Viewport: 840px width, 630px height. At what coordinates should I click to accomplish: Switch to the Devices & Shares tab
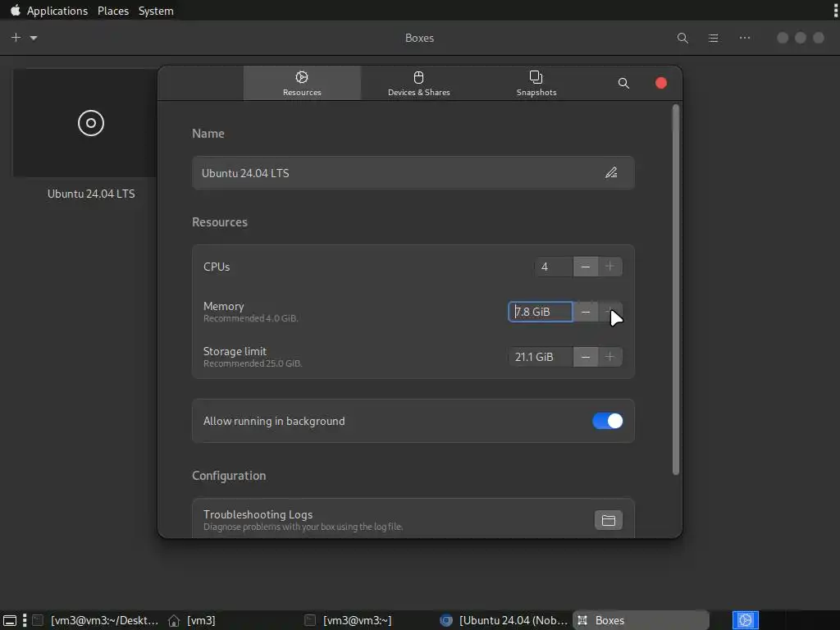(419, 84)
